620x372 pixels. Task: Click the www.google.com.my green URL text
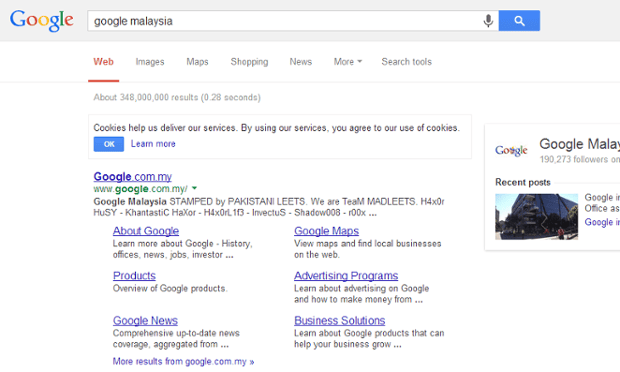pos(140,189)
